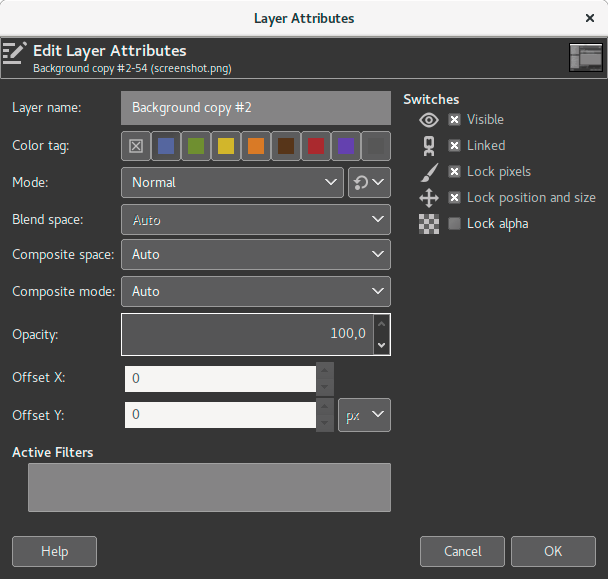608x579 pixels.
Task: Select the no color tag icon
Action: pos(136,146)
